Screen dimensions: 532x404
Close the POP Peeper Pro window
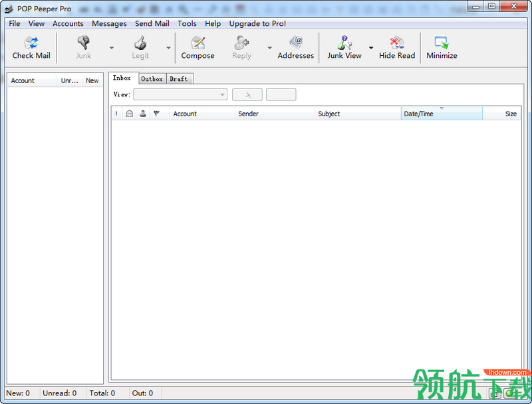click(513, 6)
